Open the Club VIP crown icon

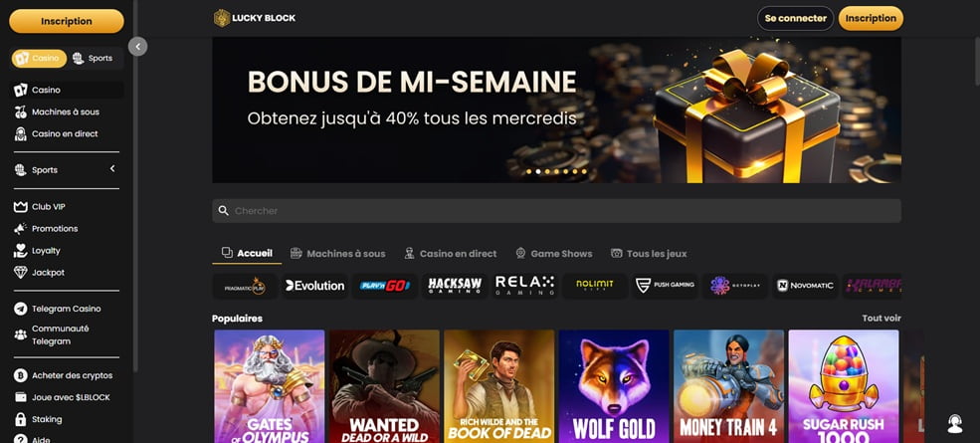coord(21,207)
